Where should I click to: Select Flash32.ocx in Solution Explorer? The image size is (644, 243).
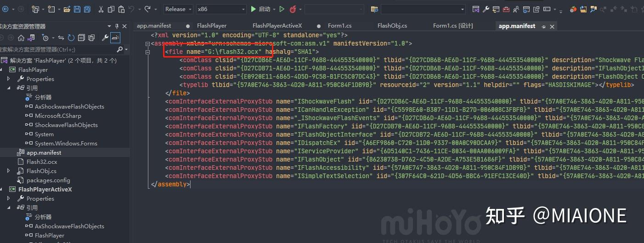[x=42, y=162]
